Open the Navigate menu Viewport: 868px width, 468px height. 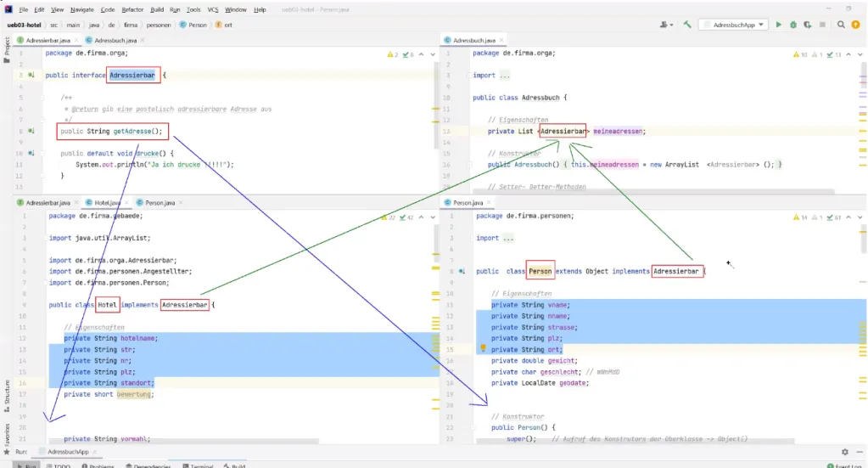(82, 9)
